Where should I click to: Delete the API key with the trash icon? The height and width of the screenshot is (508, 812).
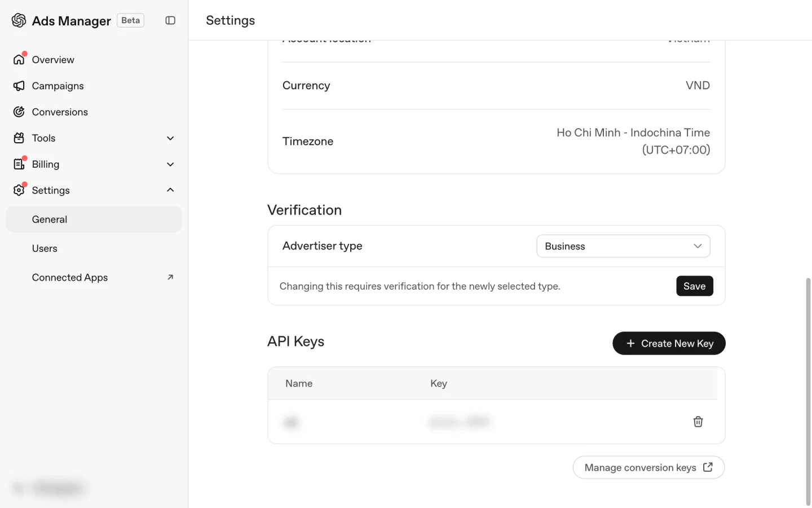(698, 422)
